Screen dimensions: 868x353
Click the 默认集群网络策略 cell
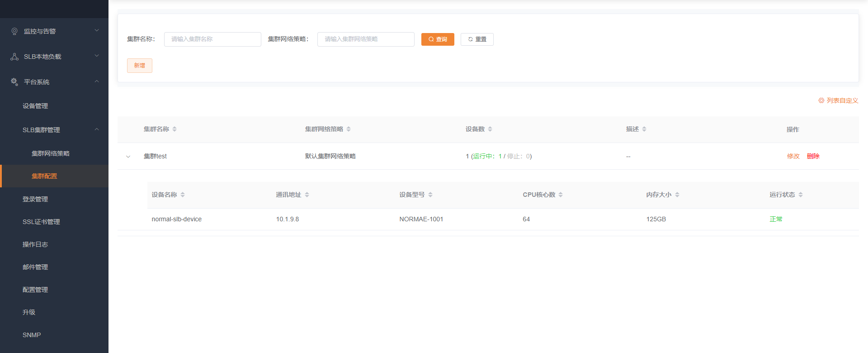tap(330, 156)
